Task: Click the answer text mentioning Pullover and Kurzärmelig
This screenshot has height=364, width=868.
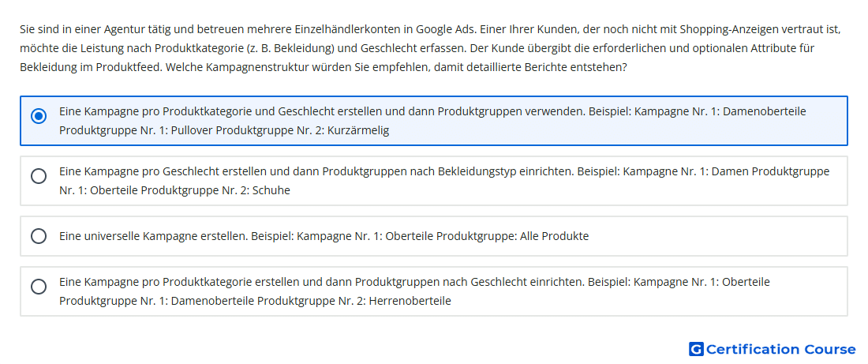Action: coord(432,122)
